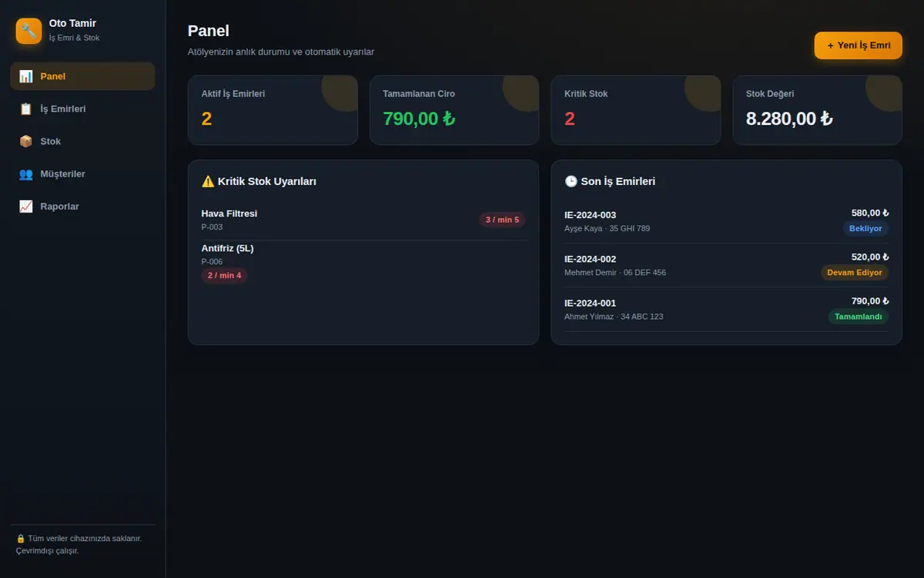This screenshot has height=578, width=924.
Task: Click the warning icon beside Kritik Stok Uyarıları
Action: point(208,181)
